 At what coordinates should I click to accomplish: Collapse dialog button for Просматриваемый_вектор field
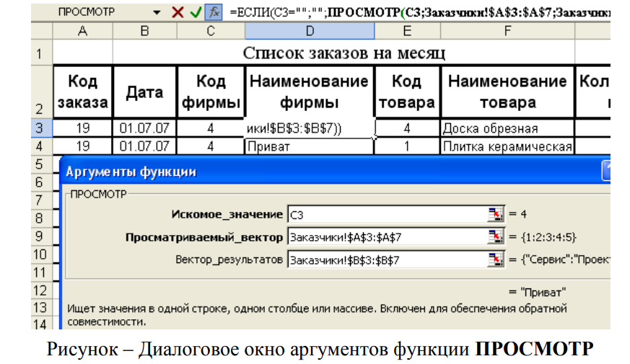(495, 237)
